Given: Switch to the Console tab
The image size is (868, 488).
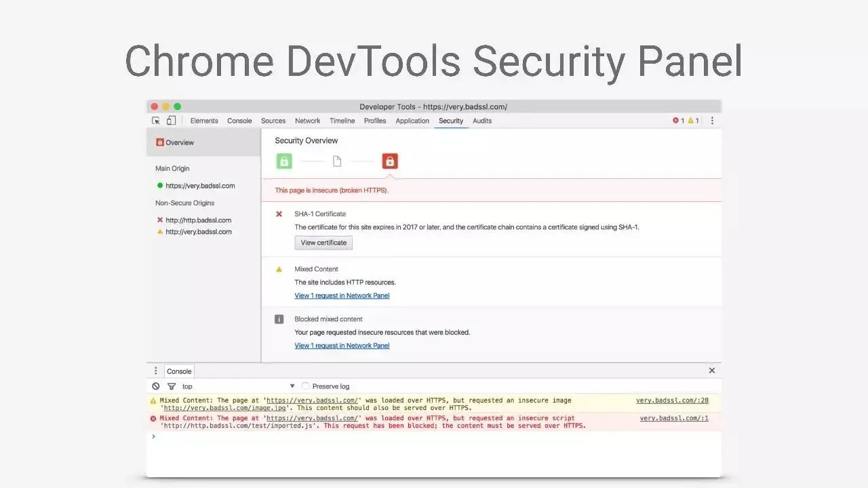Looking at the screenshot, I should coord(239,121).
